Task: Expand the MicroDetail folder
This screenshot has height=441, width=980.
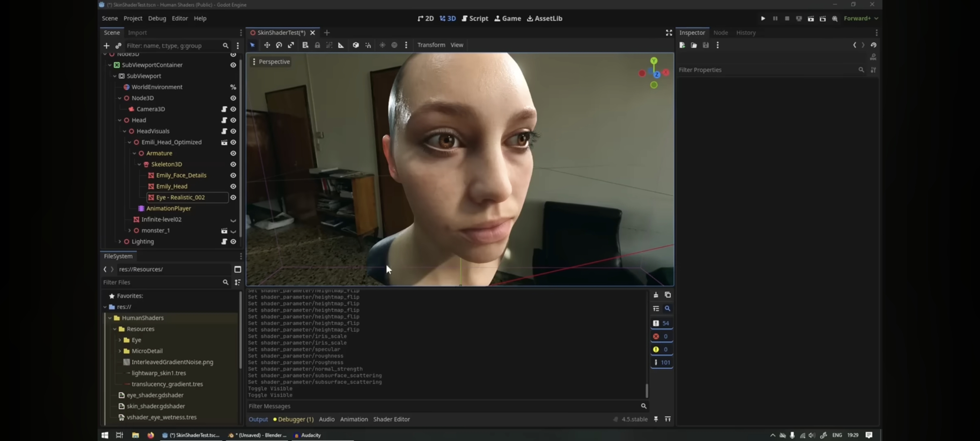Action: [120, 351]
